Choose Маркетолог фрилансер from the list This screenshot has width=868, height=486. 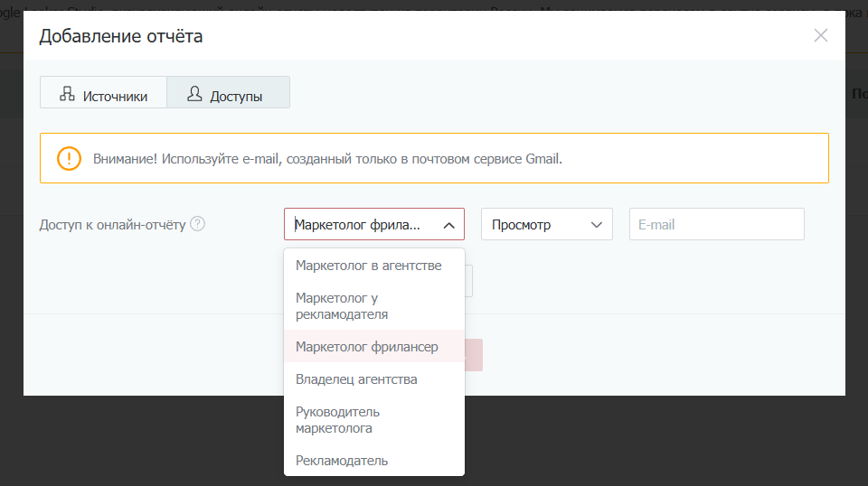pyautogui.click(x=374, y=347)
